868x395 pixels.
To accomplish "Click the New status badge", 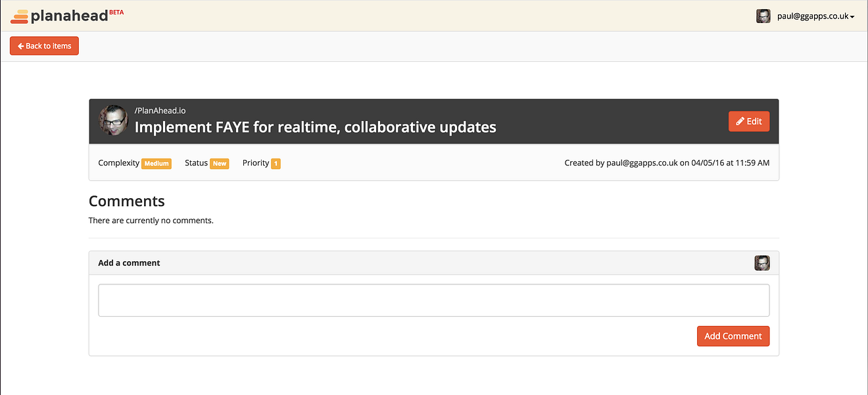I will [220, 163].
